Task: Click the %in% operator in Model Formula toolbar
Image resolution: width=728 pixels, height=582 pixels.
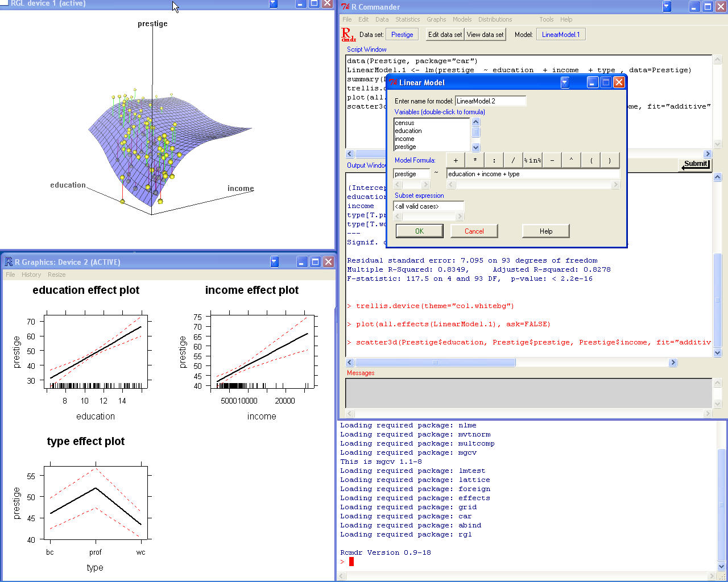Action: point(532,160)
